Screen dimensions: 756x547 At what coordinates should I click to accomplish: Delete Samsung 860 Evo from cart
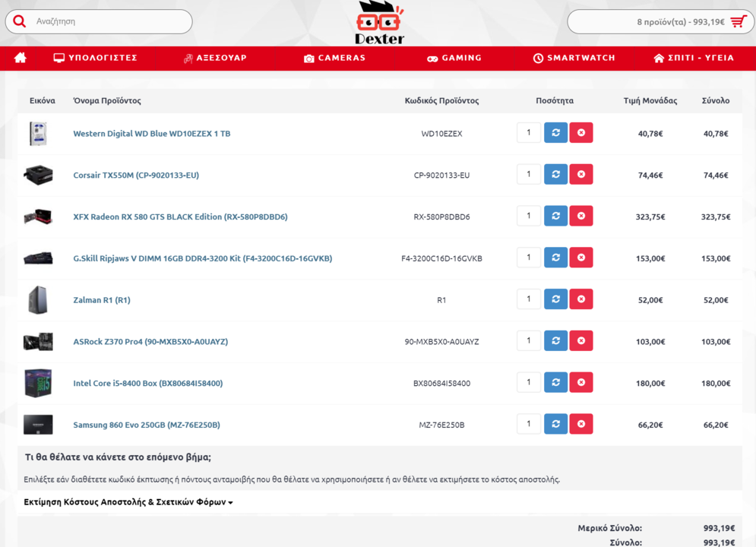581,424
